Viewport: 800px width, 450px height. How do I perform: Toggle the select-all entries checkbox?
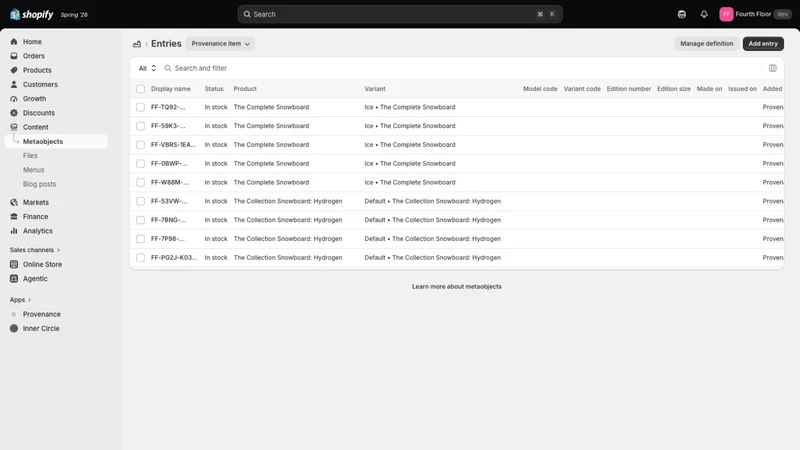[140, 89]
